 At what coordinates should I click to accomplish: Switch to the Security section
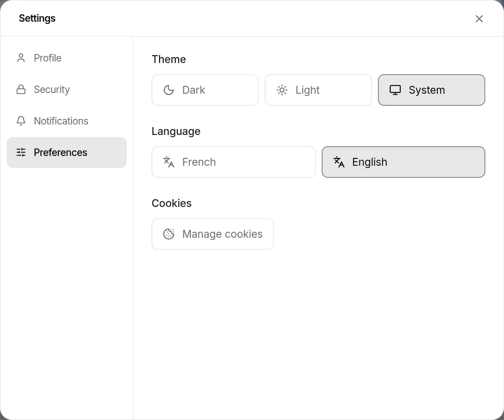click(x=67, y=90)
